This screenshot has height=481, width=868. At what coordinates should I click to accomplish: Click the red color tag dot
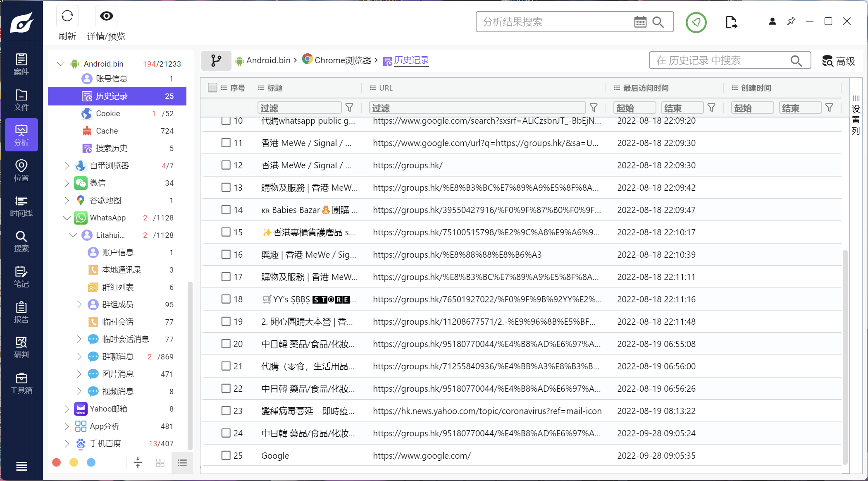(57, 462)
